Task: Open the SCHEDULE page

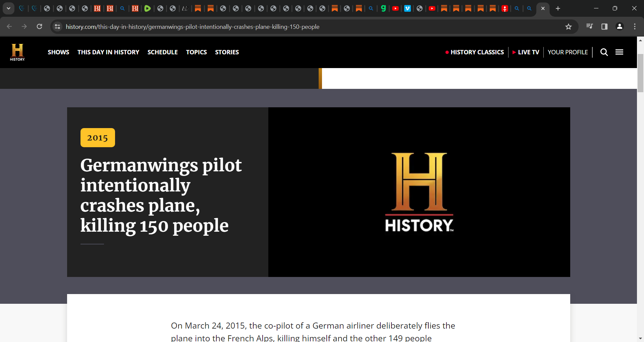Action: [163, 52]
